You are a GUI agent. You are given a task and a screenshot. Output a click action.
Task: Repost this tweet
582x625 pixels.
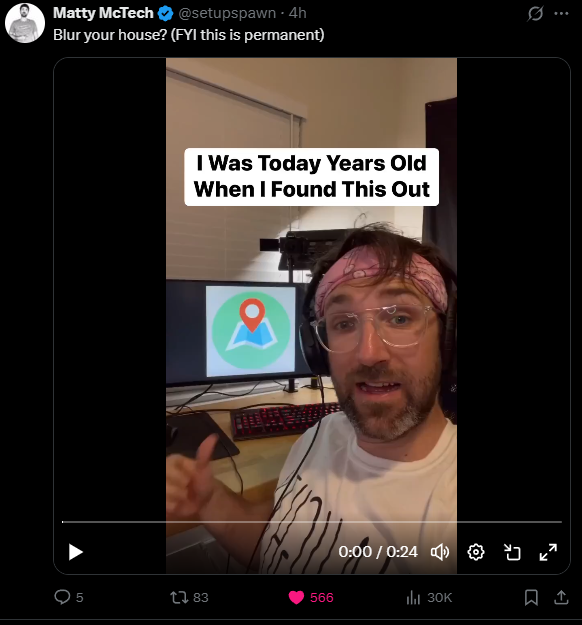point(189,597)
